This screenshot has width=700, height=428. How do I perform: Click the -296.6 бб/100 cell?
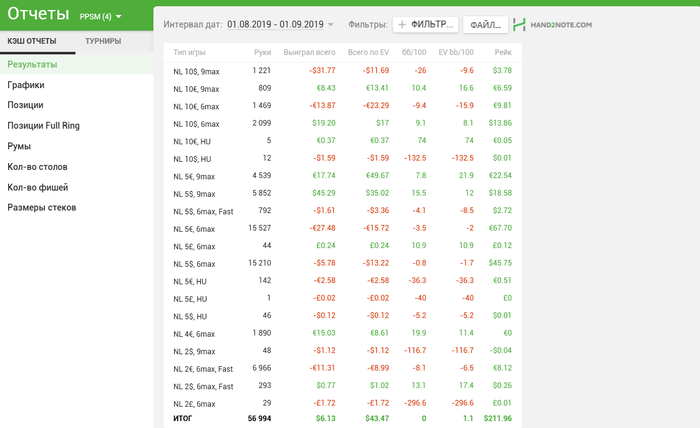(415, 403)
